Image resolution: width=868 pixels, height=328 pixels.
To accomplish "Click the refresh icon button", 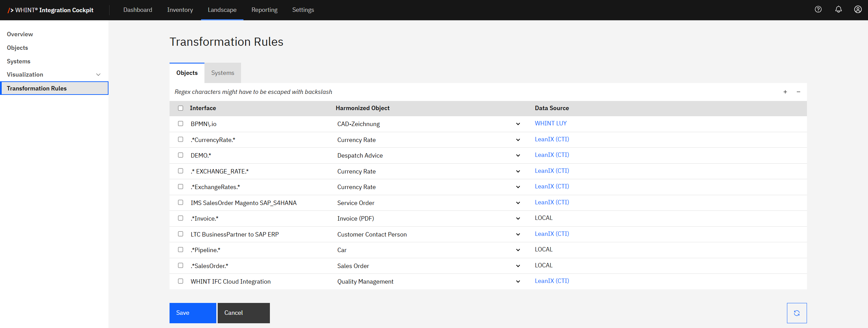I will (796, 313).
